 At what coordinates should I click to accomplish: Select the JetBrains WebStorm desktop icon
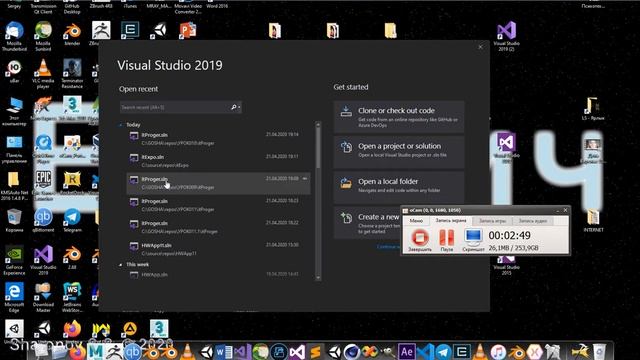72,298
